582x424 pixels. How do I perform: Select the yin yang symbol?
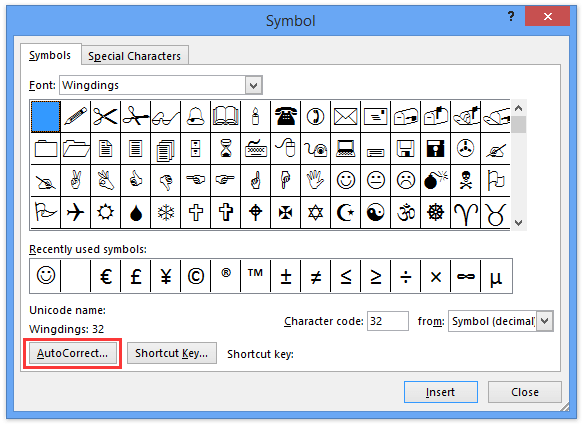pyautogui.click(x=375, y=213)
